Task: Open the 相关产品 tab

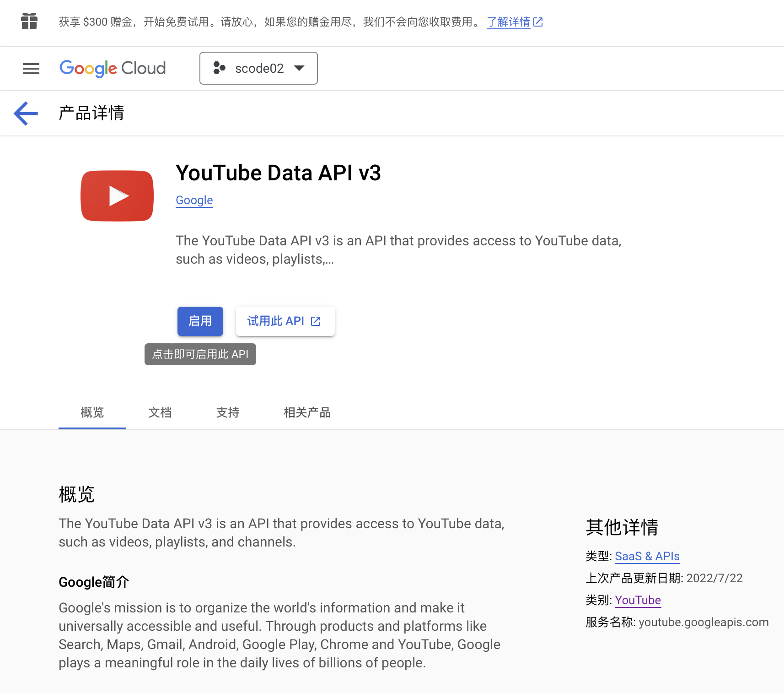Action: click(x=307, y=412)
